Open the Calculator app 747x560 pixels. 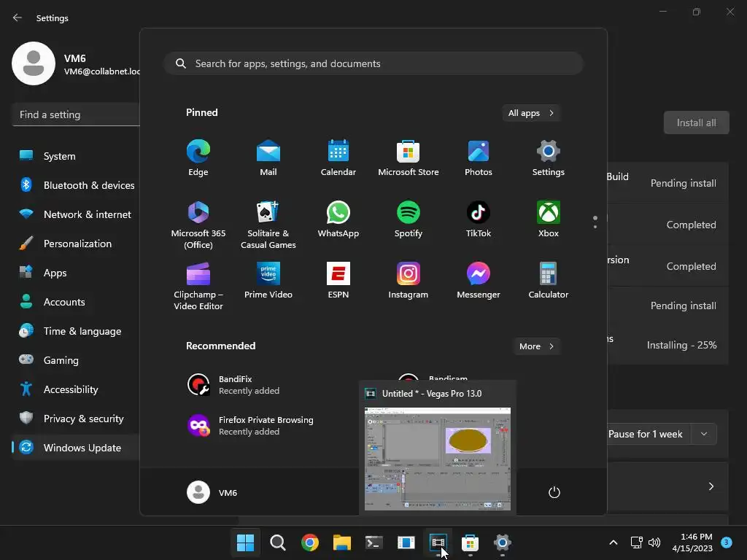549,281
